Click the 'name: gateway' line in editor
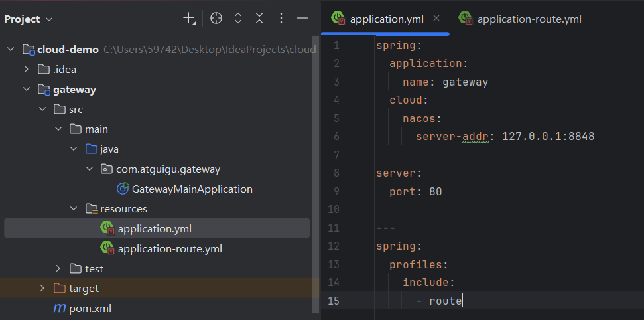This screenshot has height=320, width=644. pos(445,82)
